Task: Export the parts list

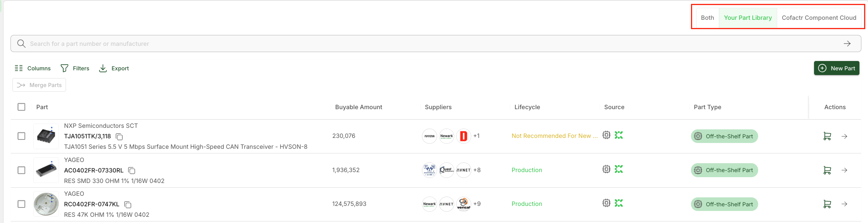Action: tap(114, 68)
